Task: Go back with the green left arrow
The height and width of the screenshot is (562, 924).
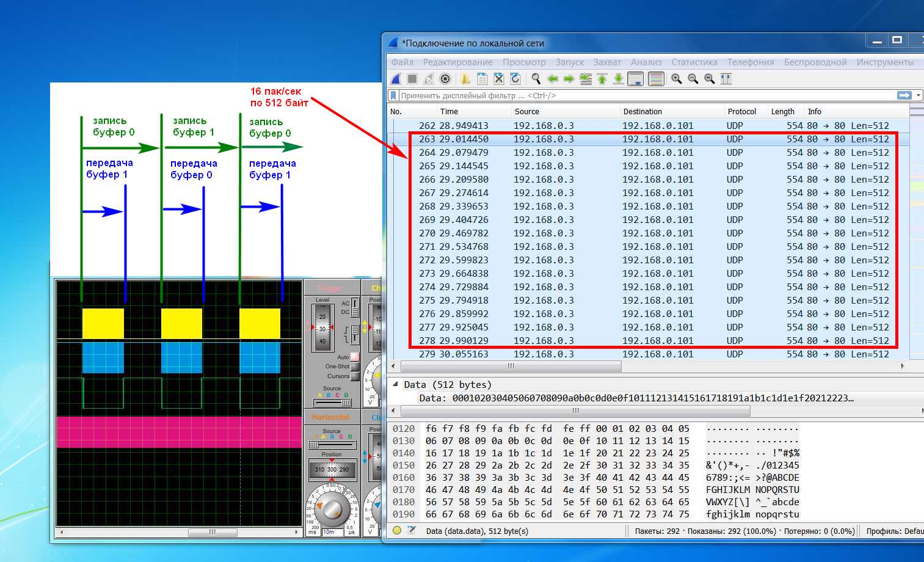Action: click(553, 79)
